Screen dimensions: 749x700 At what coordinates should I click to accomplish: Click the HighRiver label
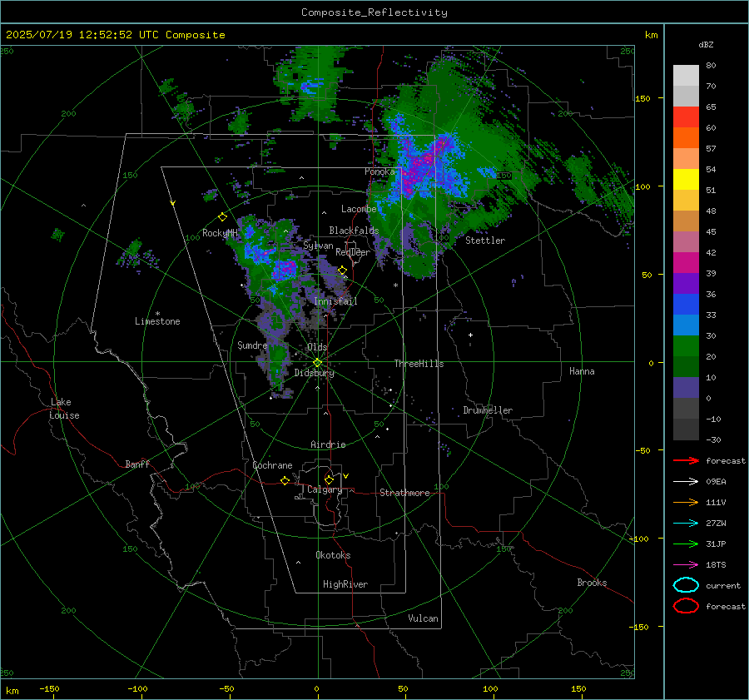[x=345, y=584]
